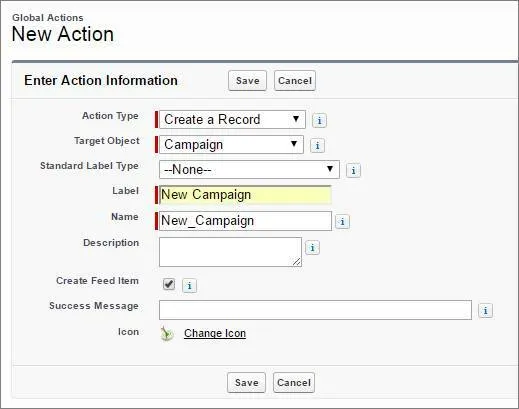Image resolution: width=519 pixels, height=409 pixels.
Task: Open the Standard Label Type dropdown
Action: pyautogui.click(x=249, y=169)
